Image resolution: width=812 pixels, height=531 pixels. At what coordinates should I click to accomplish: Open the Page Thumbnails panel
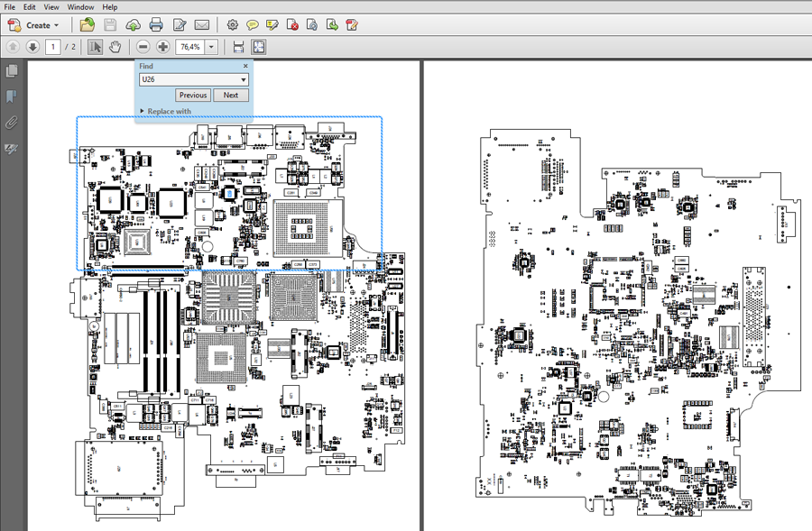(12, 70)
